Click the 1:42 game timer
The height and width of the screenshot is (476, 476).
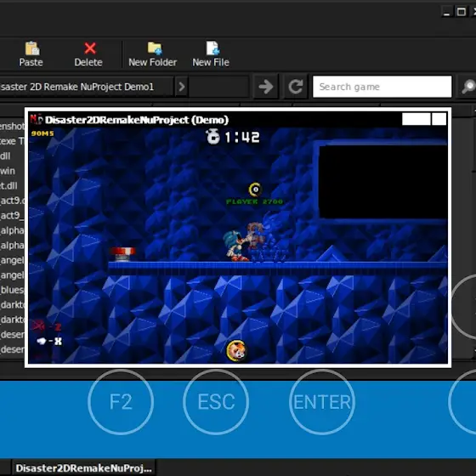point(242,137)
